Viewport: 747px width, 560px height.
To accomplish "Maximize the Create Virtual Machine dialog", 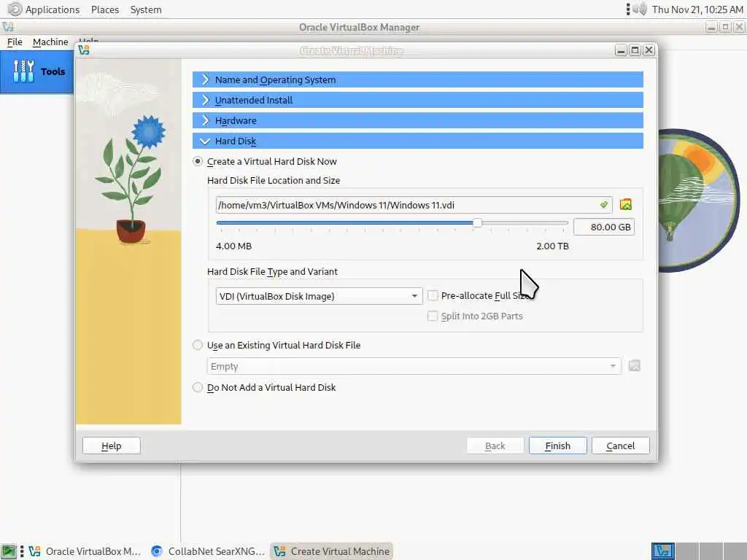I will (635, 50).
